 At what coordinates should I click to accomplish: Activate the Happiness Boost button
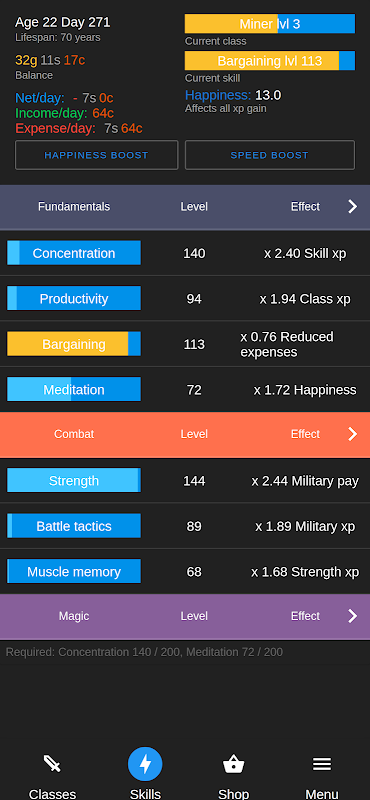[96, 155]
